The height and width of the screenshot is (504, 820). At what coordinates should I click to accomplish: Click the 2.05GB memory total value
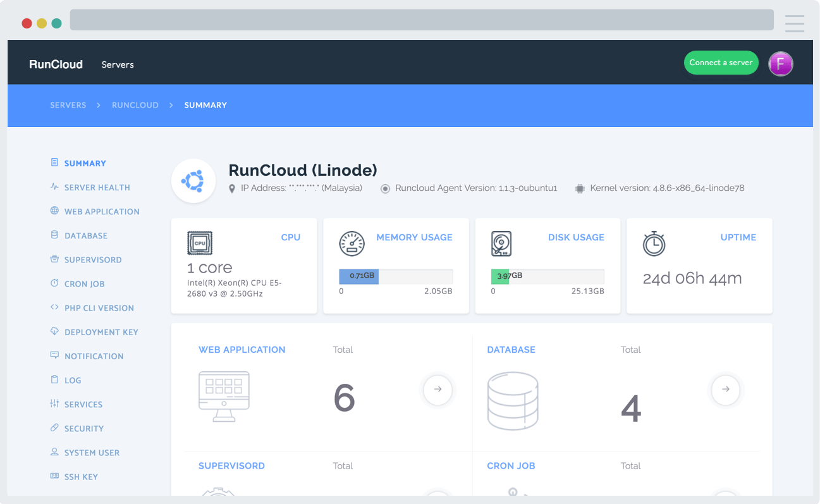coord(438,292)
